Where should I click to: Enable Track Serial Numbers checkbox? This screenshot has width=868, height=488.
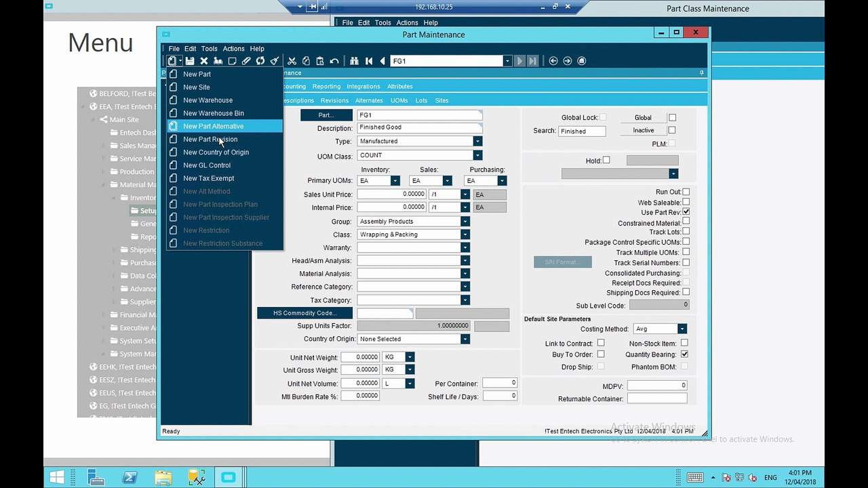point(686,262)
